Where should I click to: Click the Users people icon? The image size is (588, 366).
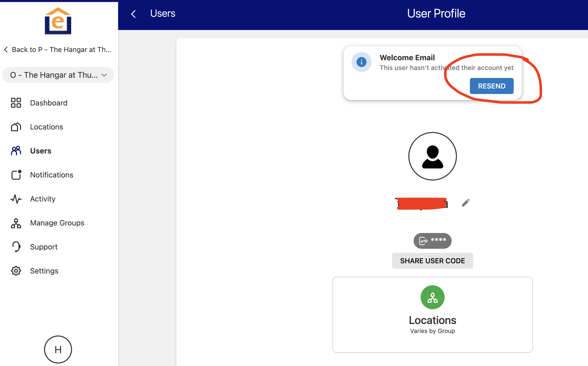coord(16,151)
